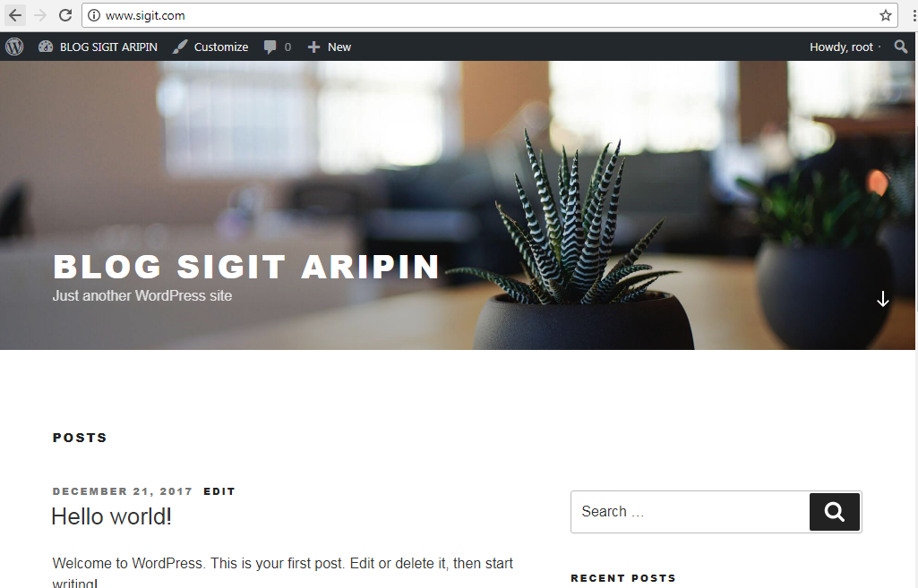Click the admin bar search magnifier
The height and width of the screenshot is (588, 918).
[901, 47]
